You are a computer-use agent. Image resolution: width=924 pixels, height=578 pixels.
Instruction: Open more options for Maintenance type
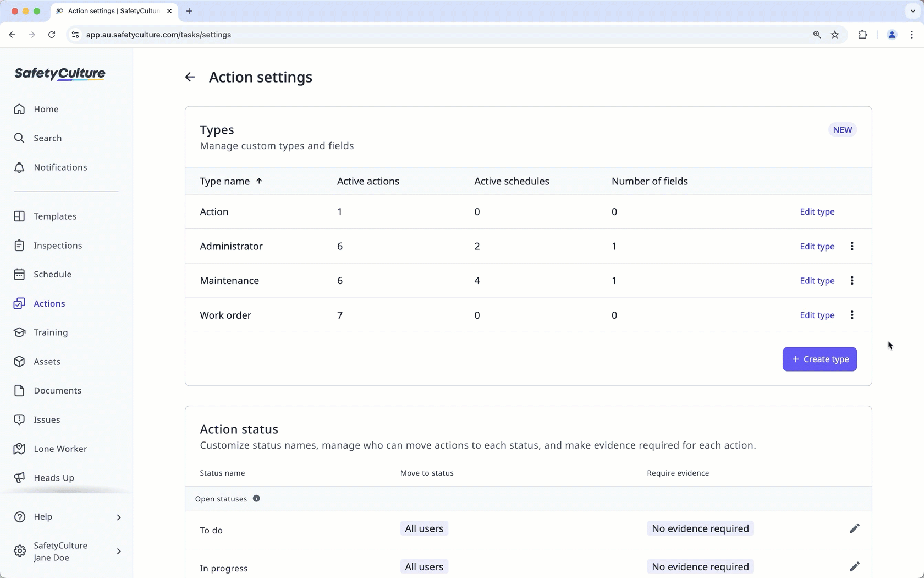pyautogui.click(x=852, y=281)
